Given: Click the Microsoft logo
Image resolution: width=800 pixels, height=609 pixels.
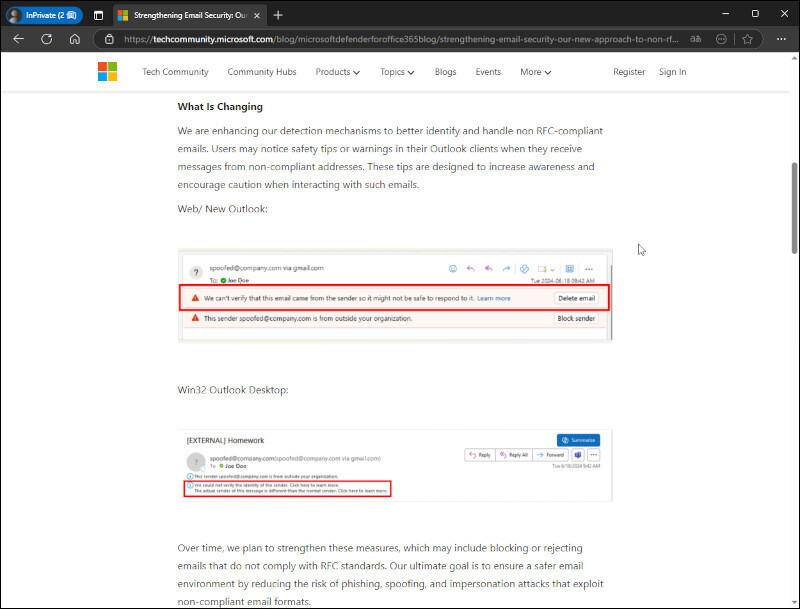Looking at the screenshot, I should [108, 72].
